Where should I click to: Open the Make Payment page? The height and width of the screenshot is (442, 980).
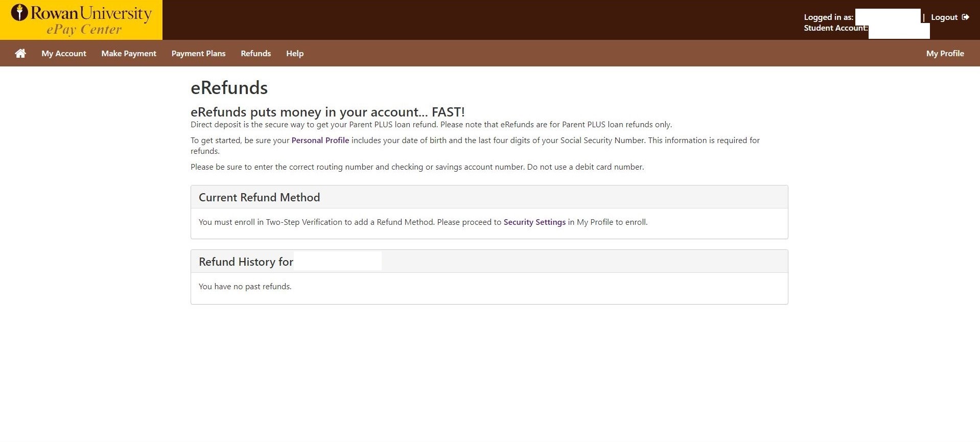pos(129,54)
